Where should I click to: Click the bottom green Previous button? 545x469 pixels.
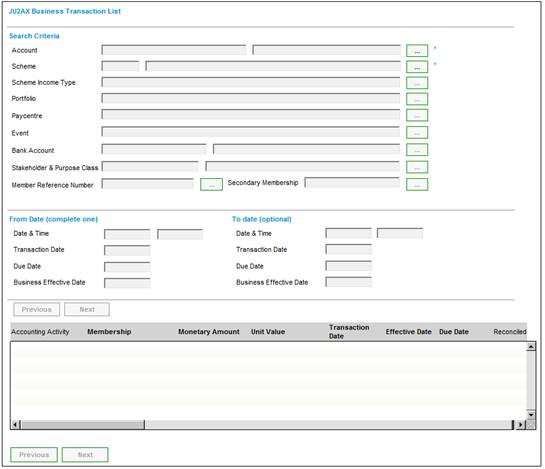point(34,455)
